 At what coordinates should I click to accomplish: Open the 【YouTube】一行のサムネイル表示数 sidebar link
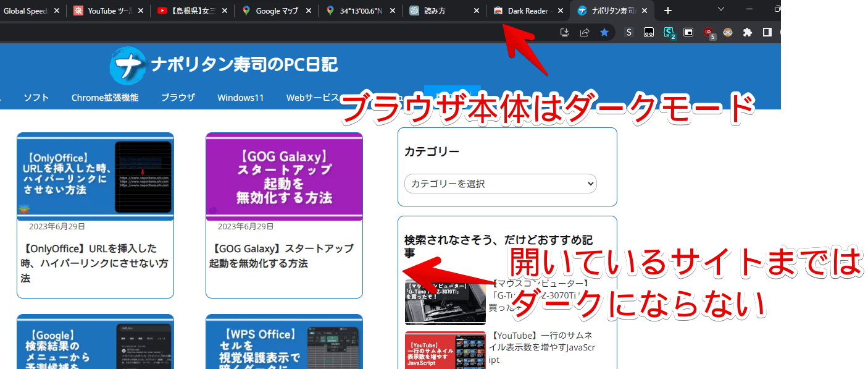coord(542,347)
